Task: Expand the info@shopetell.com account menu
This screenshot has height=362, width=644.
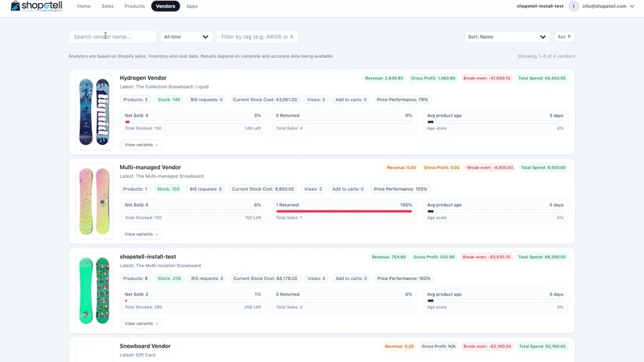Action: tap(609, 6)
